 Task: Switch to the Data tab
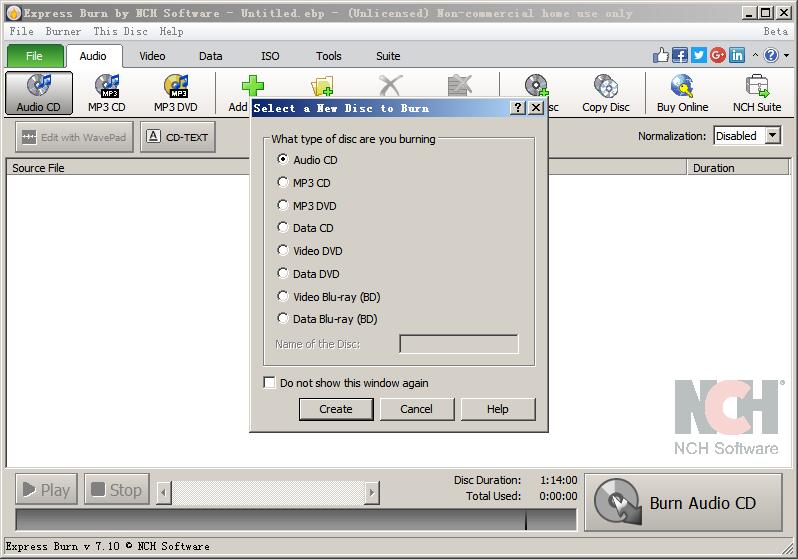coord(211,55)
